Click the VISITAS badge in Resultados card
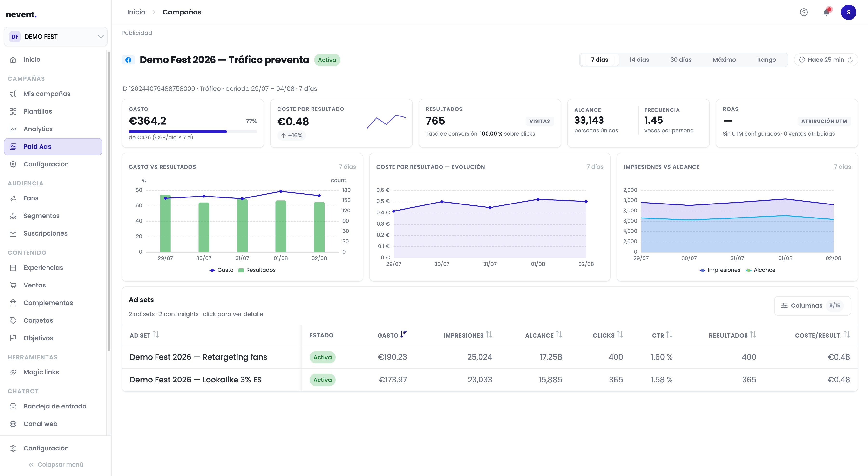The image size is (868, 476). pos(539,121)
